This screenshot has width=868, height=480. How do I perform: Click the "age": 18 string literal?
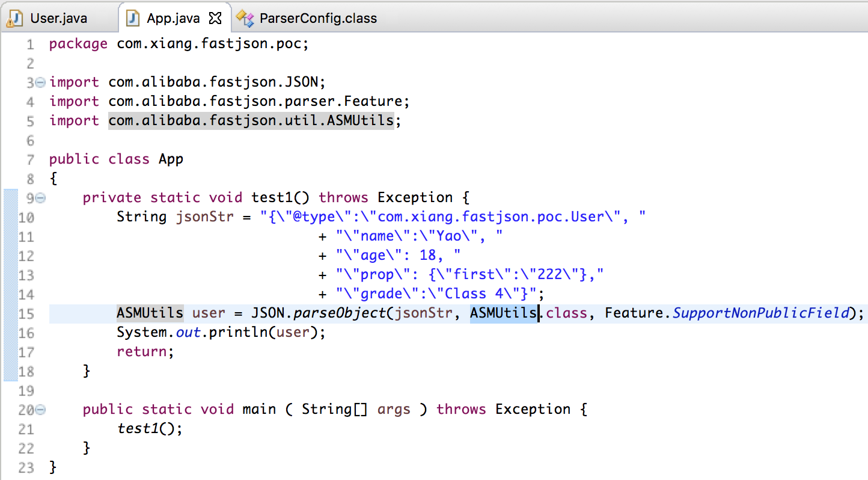coord(399,256)
